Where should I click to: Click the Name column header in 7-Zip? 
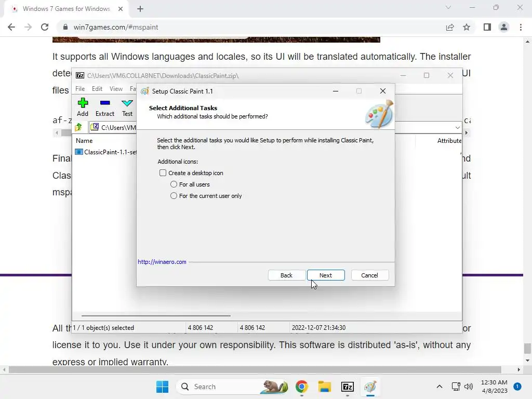pyautogui.click(x=84, y=140)
